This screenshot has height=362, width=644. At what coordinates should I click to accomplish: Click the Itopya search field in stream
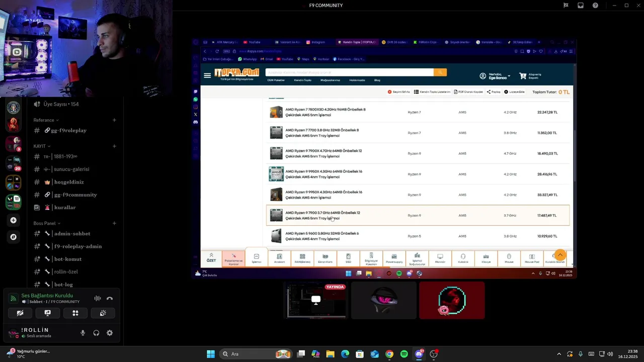click(x=349, y=72)
